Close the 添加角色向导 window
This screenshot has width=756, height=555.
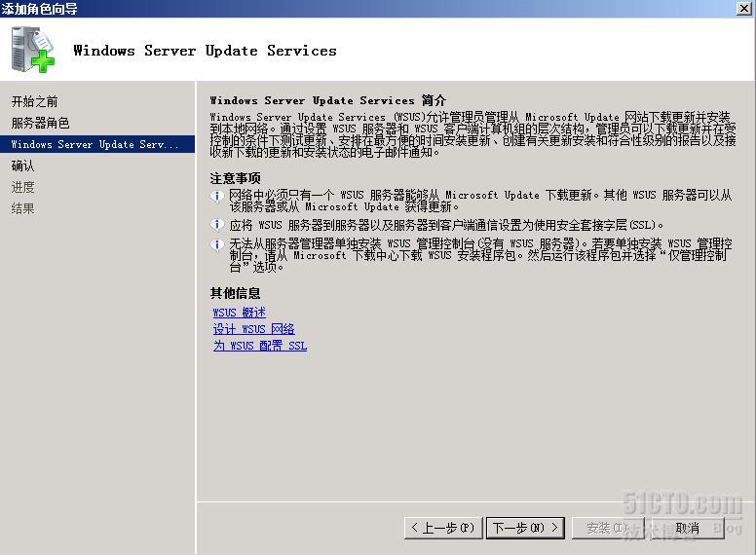[x=744, y=8]
